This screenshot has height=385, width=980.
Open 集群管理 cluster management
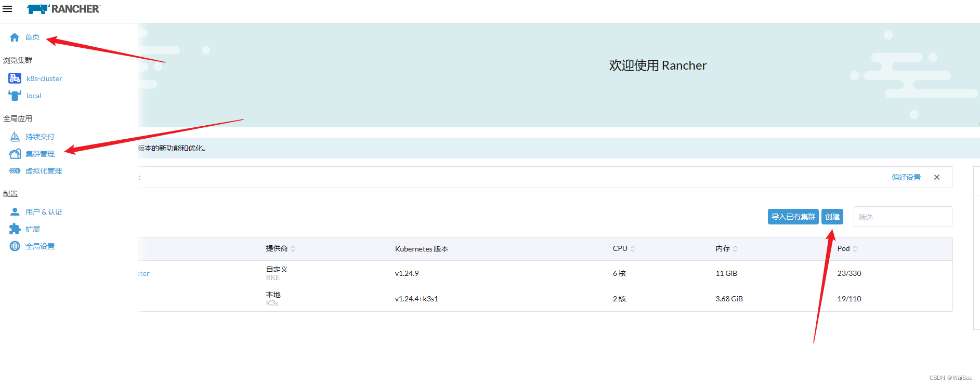click(x=40, y=154)
